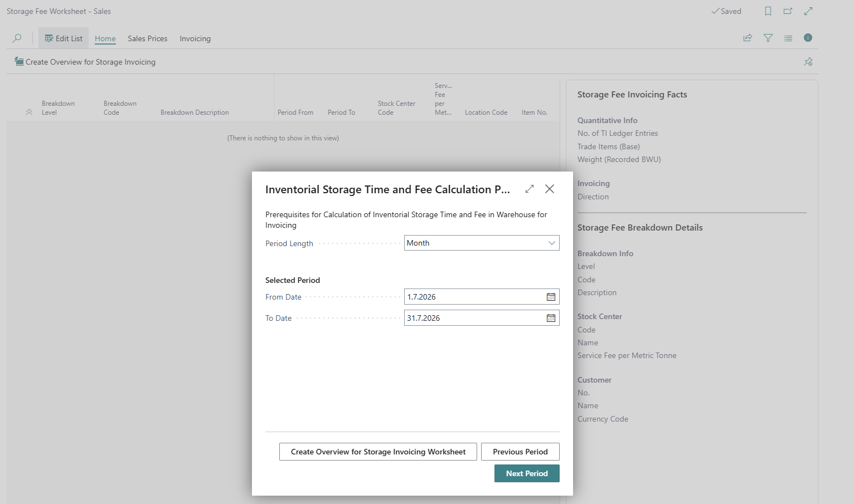The height and width of the screenshot is (504, 854).
Task: Click Create Overview for Storage Invoicing Worksheet button
Action: coord(378,452)
